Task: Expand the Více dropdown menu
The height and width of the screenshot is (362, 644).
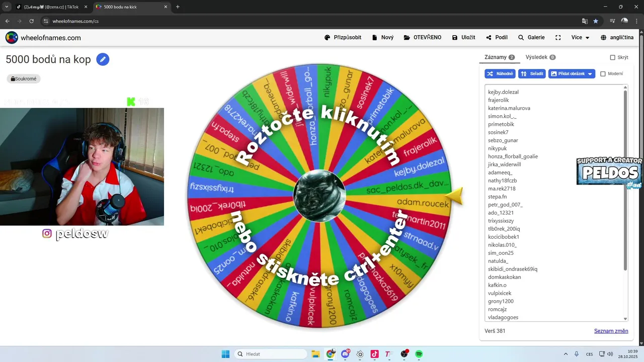Action: [x=580, y=38]
